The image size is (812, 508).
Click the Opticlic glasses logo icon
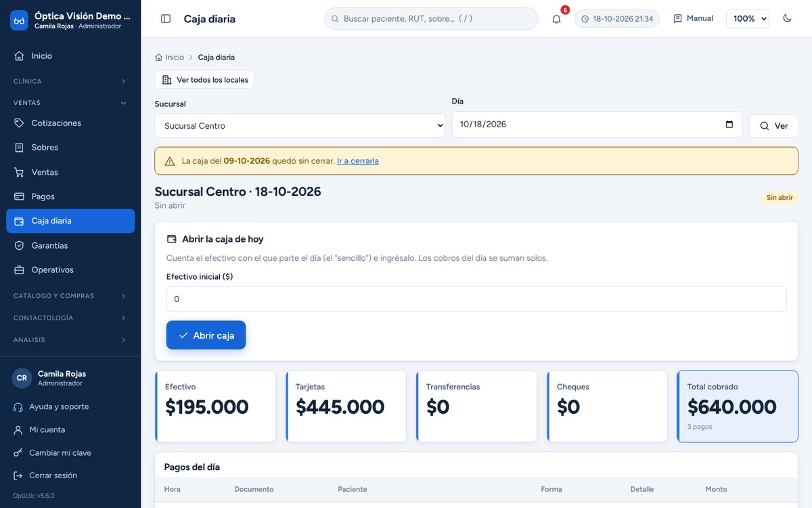click(19, 20)
